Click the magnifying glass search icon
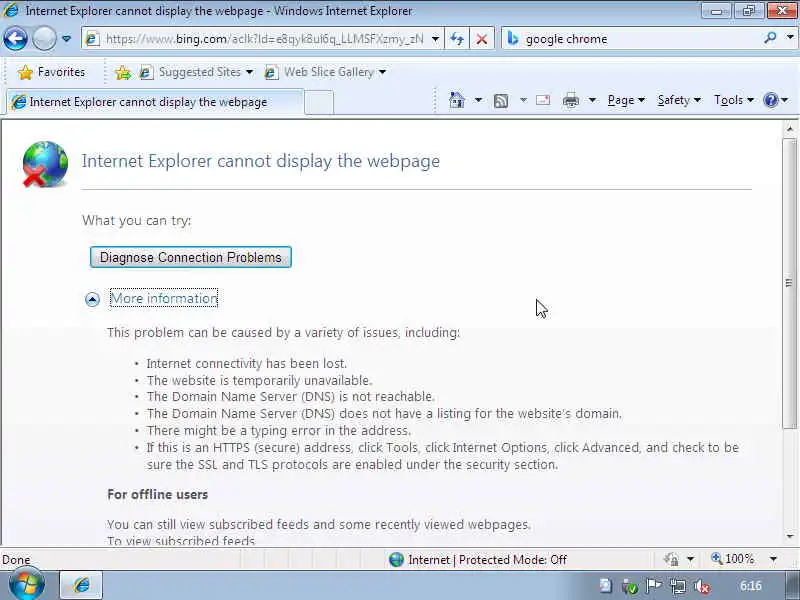Viewport: 800px width, 600px height. pyautogui.click(x=770, y=38)
